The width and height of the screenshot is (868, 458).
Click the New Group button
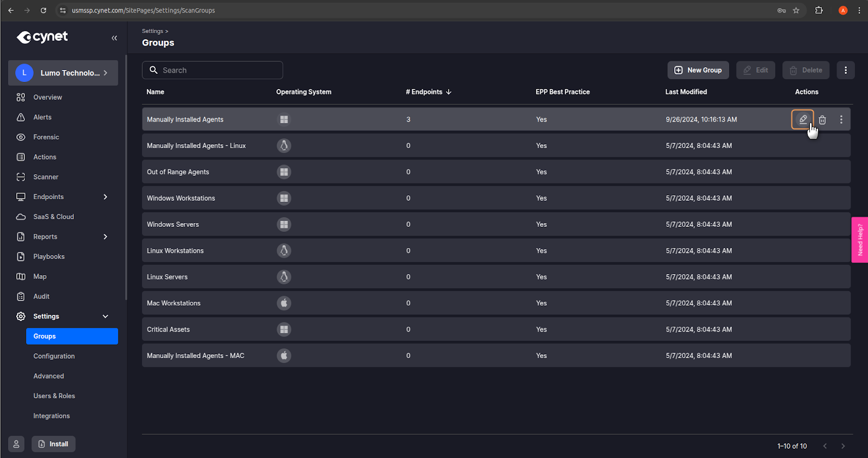[698, 70]
